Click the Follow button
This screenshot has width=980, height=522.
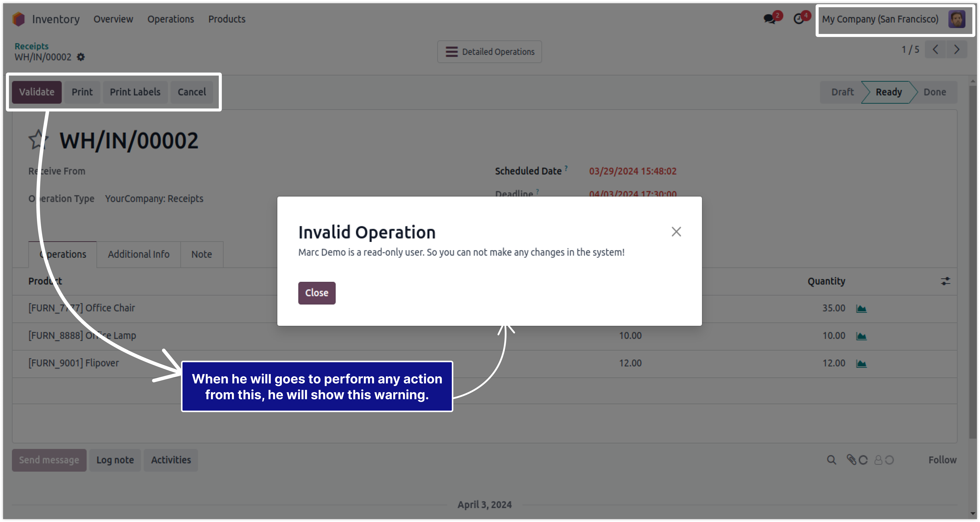pyautogui.click(x=942, y=460)
